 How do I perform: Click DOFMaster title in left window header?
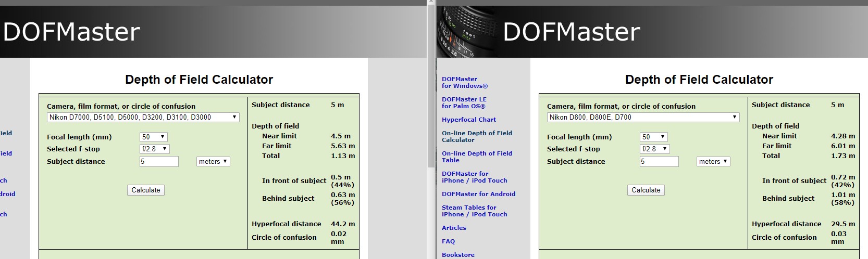point(71,32)
